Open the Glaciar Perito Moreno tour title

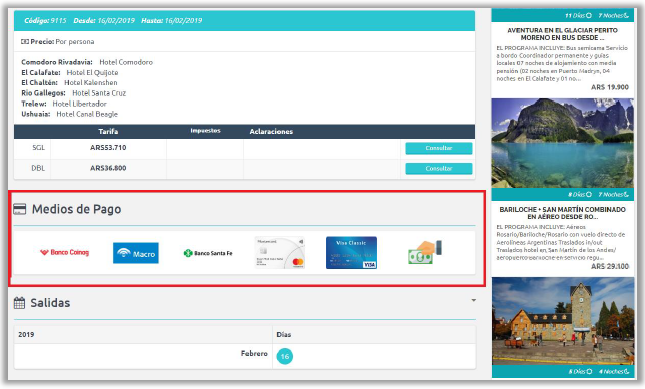[x=562, y=34]
